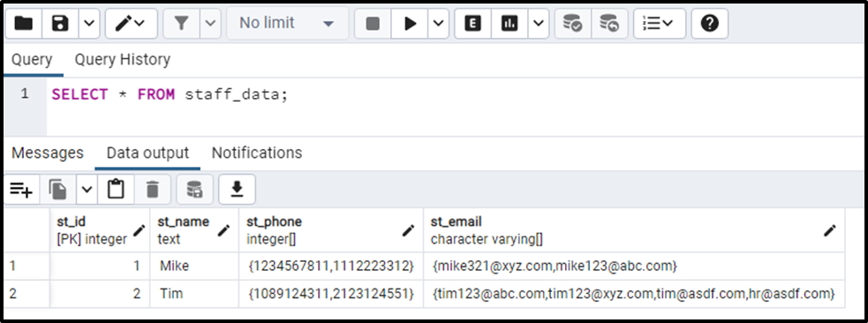Expand the Execute options dropdown arrow
Viewport: 868px width, 323px height.
coord(439,23)
